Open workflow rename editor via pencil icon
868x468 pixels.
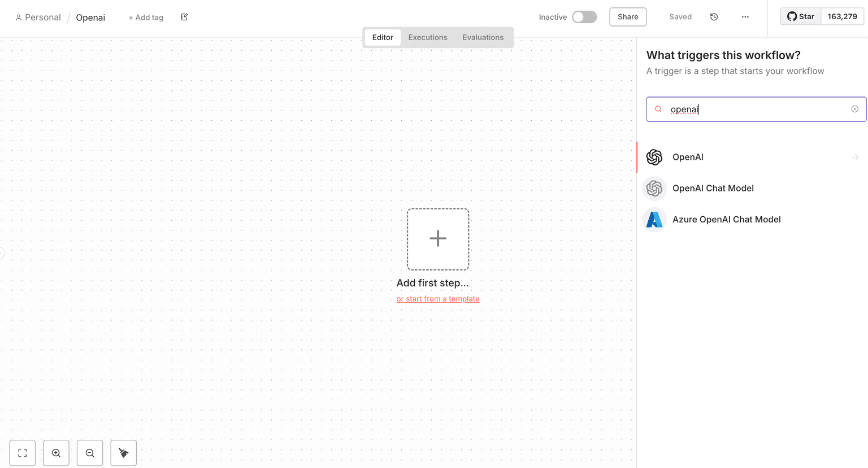pos(184,17)
